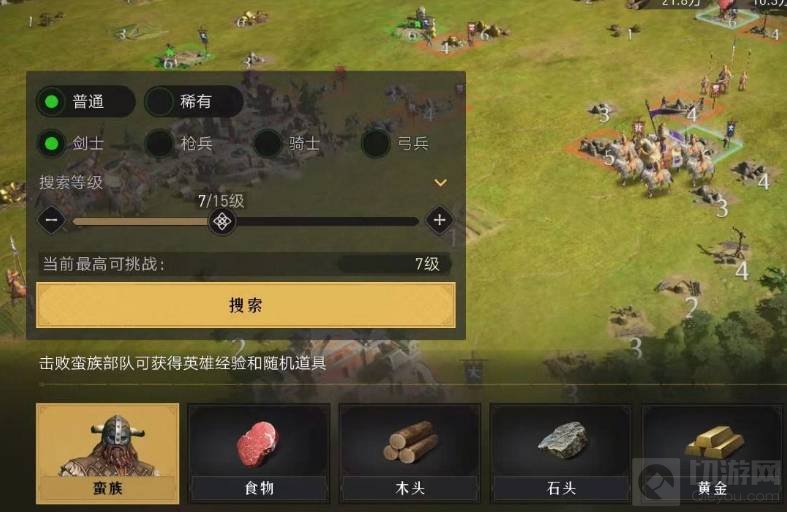Image resolution: width=787 pixels, height=512 pixels.
Task: Increase search level with plus icon
Action: tap(439, 220)
